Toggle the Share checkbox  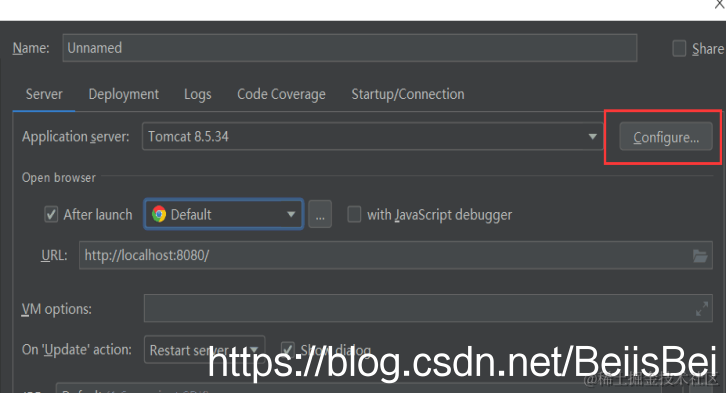(679, 48)
